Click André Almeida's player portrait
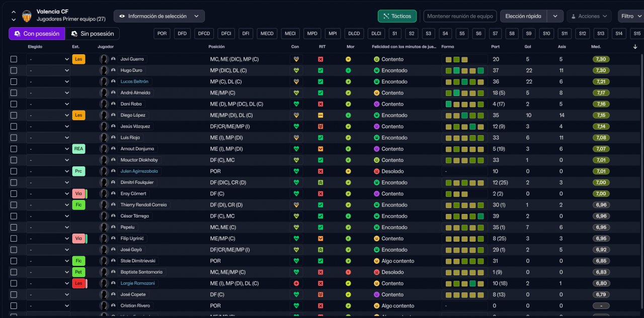The height and width of the screenshot is (318, 644). click(x=104, y=93)
